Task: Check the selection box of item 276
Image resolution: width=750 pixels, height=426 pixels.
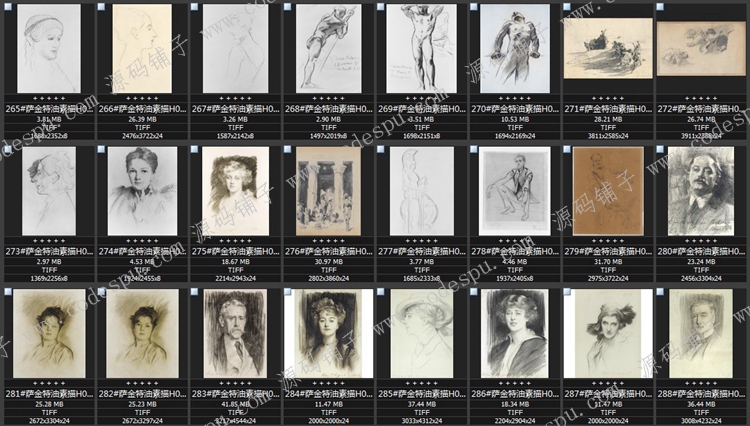Action: (287, 149)
